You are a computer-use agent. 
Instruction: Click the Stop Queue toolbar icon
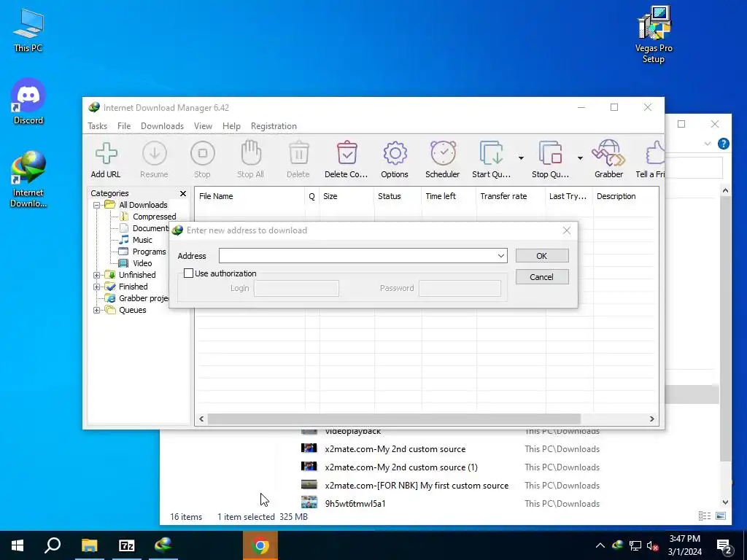click(550, 153)
